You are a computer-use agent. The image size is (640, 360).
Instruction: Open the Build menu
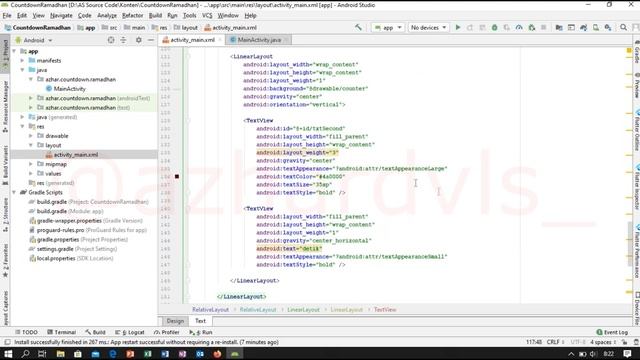pyautogui.click(x=155, y=16)
